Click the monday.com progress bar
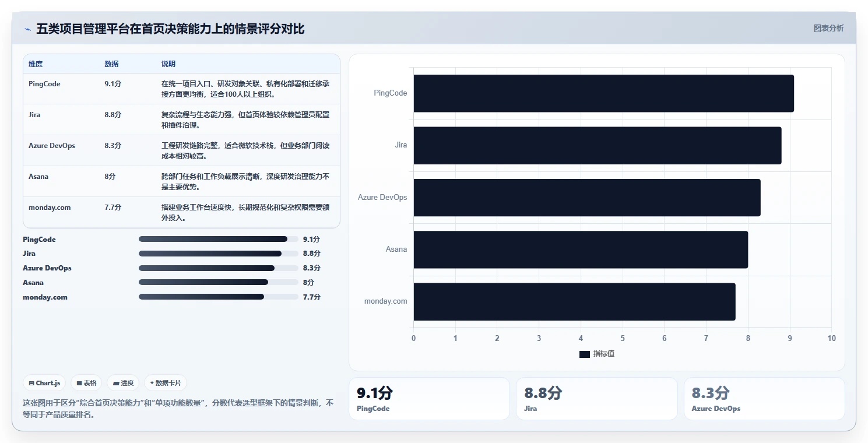 219,297
